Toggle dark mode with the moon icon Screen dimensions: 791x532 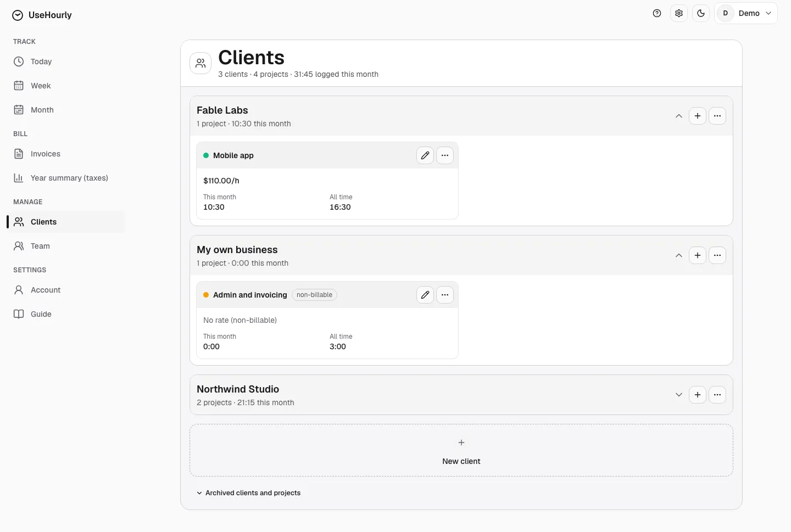point(701,13)
